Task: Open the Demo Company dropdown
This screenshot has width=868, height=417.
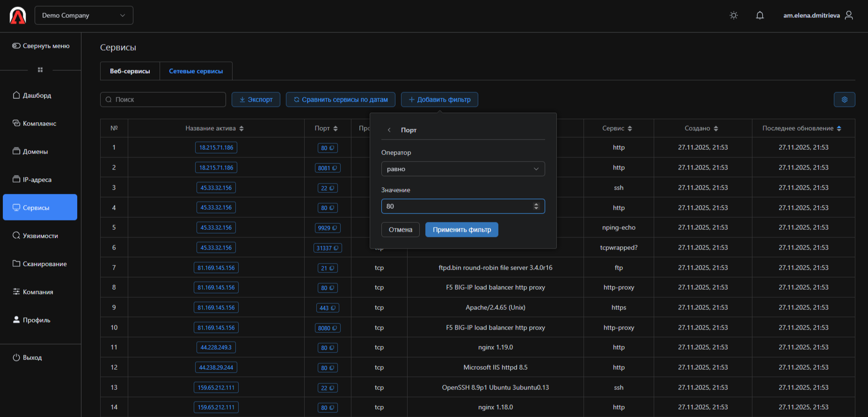Action: point(84,15)
